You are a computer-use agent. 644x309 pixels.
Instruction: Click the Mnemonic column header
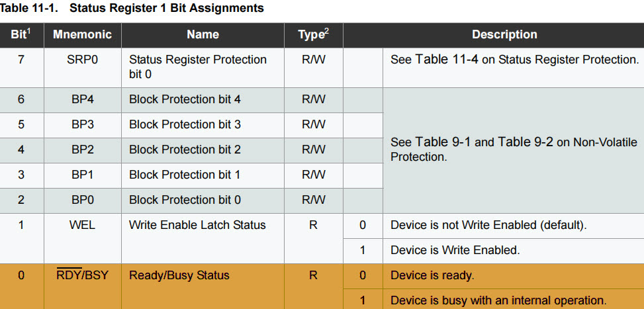tap(82, 34)
